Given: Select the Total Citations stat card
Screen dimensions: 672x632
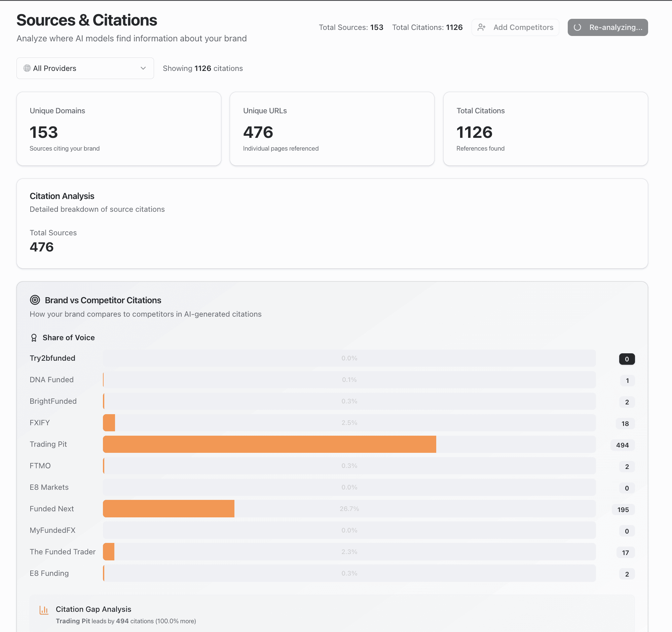Looking at the screenshot, I should pos(545,129).
